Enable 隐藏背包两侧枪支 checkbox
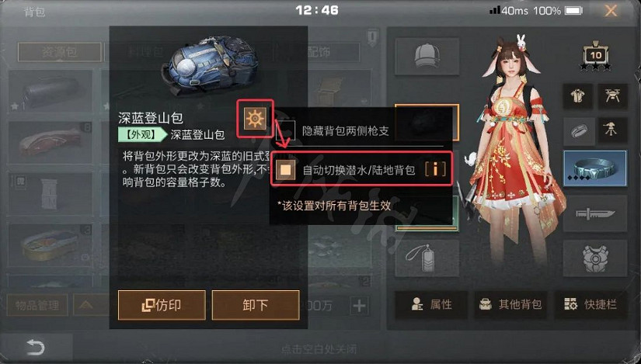The image size is (641, 364). [x=285, y=130]
